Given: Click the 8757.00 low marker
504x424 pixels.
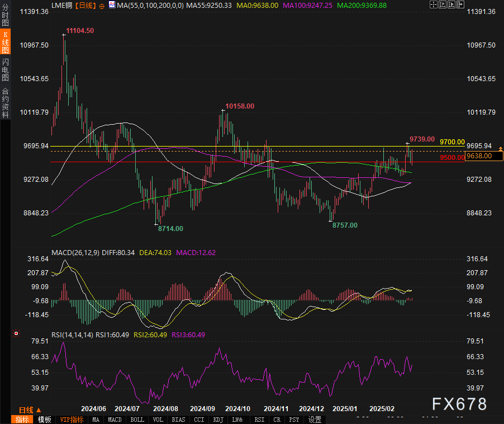Looking at the screenshot, I should (344, 225).
